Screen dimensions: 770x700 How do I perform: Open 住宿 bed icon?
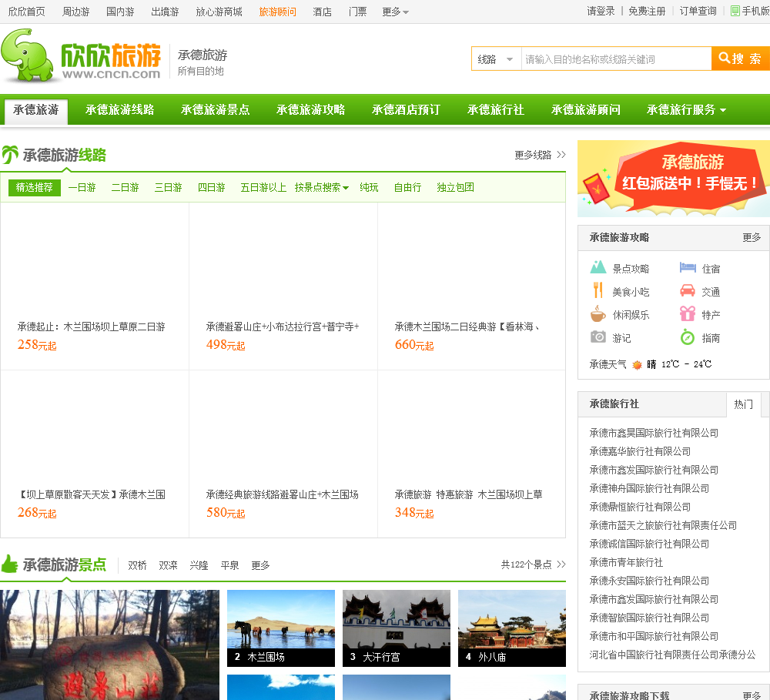coord(688,268)
